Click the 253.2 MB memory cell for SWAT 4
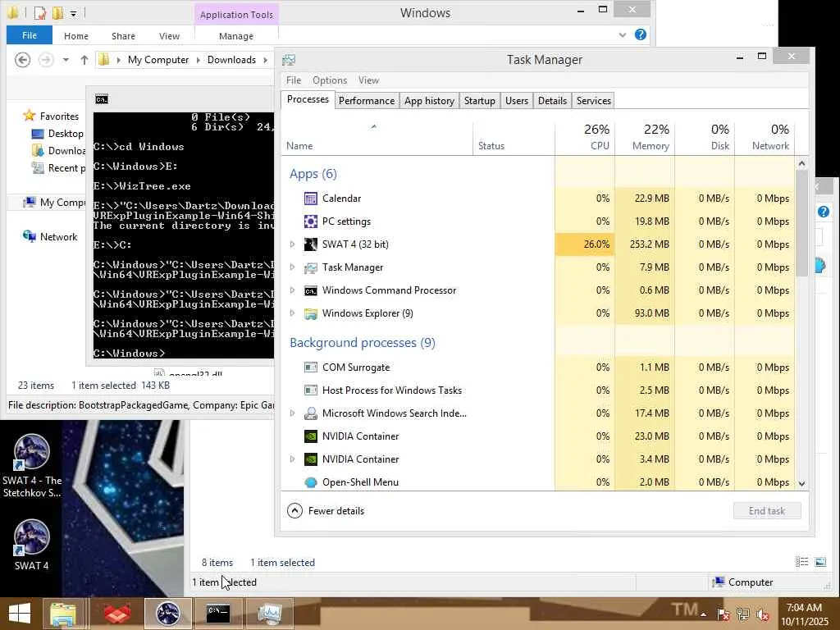 [645, 244]
